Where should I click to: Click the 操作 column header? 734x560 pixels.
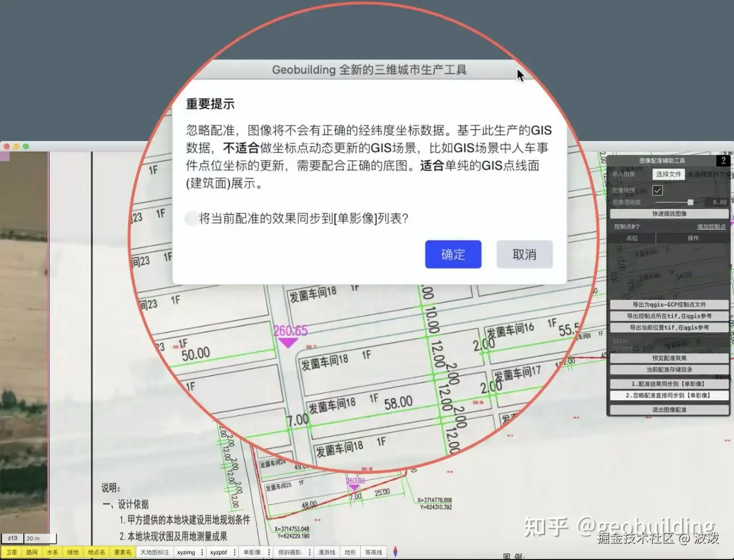[693, 238]
